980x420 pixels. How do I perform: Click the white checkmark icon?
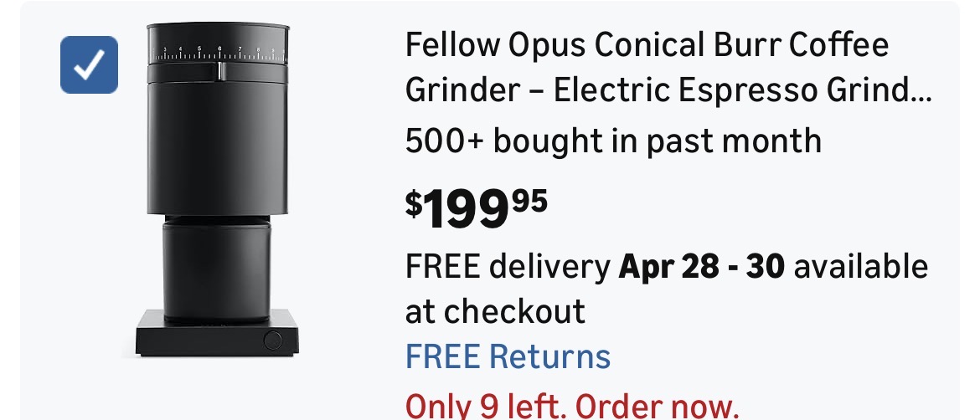click(x=89, y=65)
